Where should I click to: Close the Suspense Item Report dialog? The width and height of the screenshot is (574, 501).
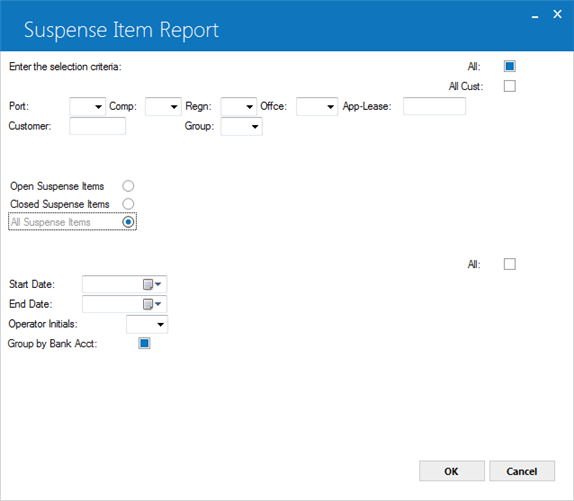[x=557, y=14]
